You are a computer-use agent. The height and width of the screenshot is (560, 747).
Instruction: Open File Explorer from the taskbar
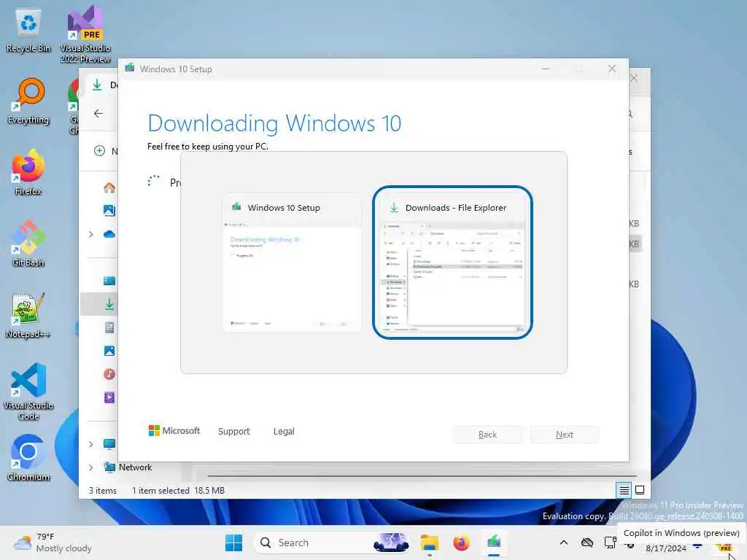coord(429,542)
